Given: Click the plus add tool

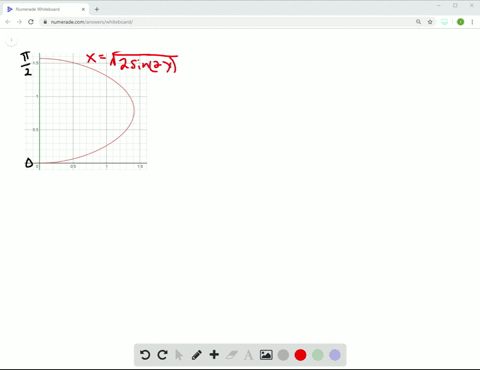Looking at the screenshot, I should click(x=214, y=355).
